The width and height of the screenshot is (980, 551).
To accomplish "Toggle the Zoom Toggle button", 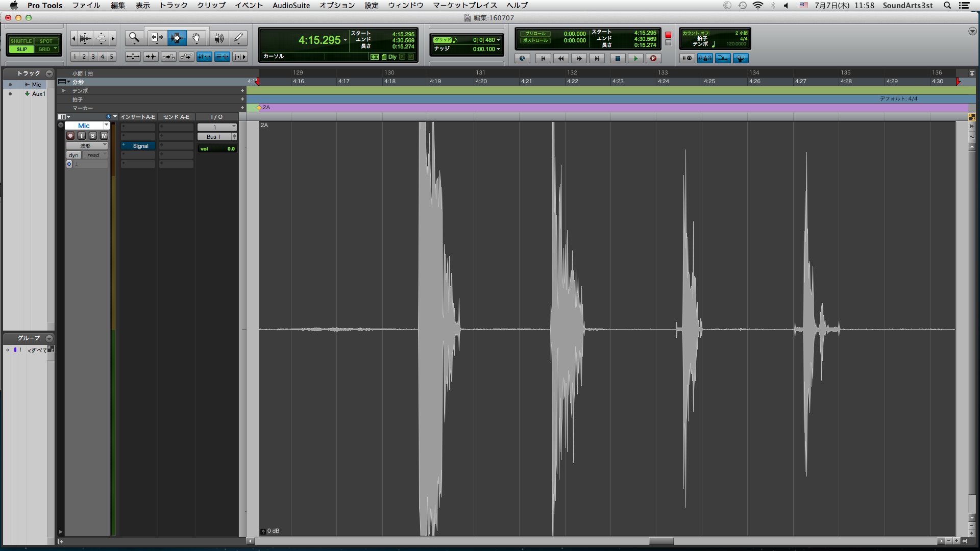I will (133, 57).
